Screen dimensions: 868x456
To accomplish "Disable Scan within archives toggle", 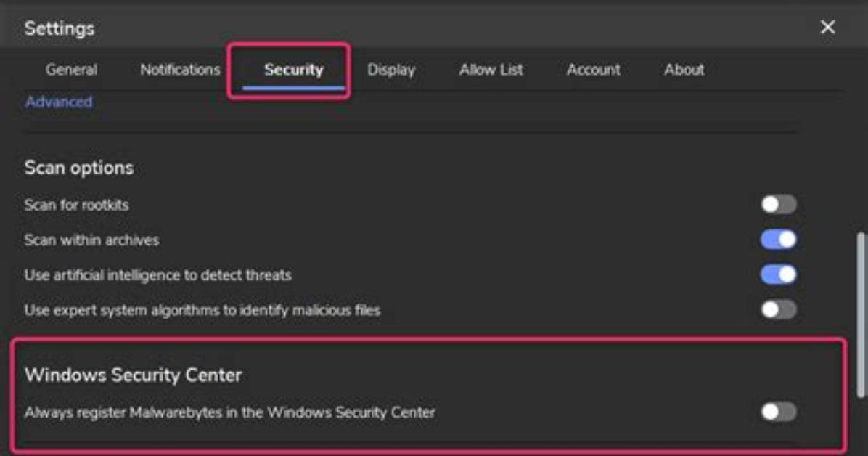I will point(778,240).
